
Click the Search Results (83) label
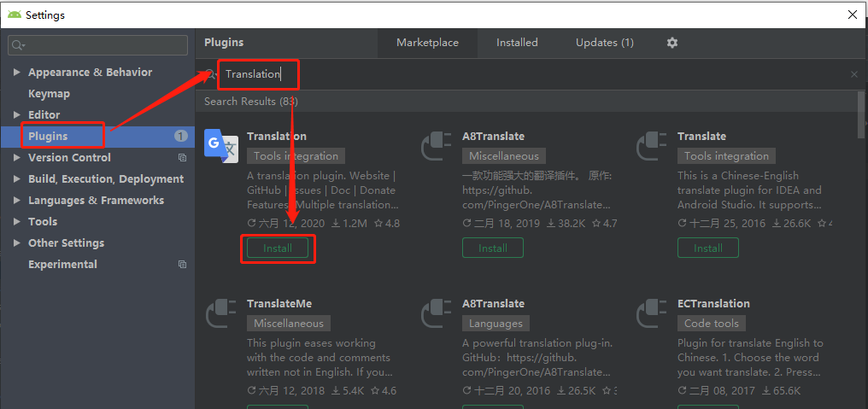251,102
